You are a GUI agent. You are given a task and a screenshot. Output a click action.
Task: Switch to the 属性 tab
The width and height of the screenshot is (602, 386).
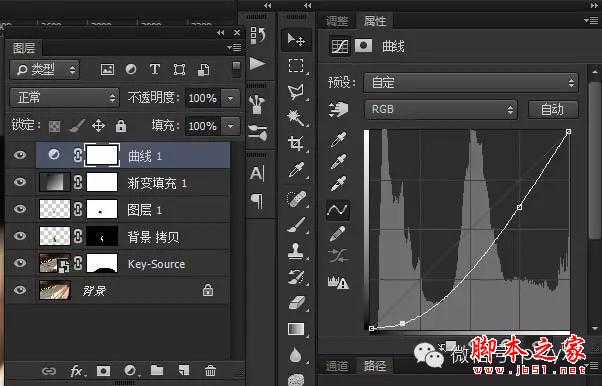tap(375, 21)
